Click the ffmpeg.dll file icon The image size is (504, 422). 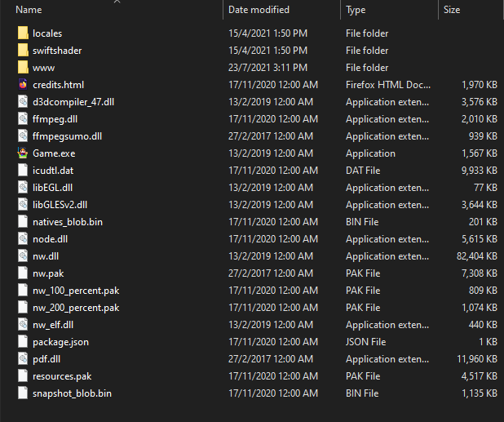point(23,119)
